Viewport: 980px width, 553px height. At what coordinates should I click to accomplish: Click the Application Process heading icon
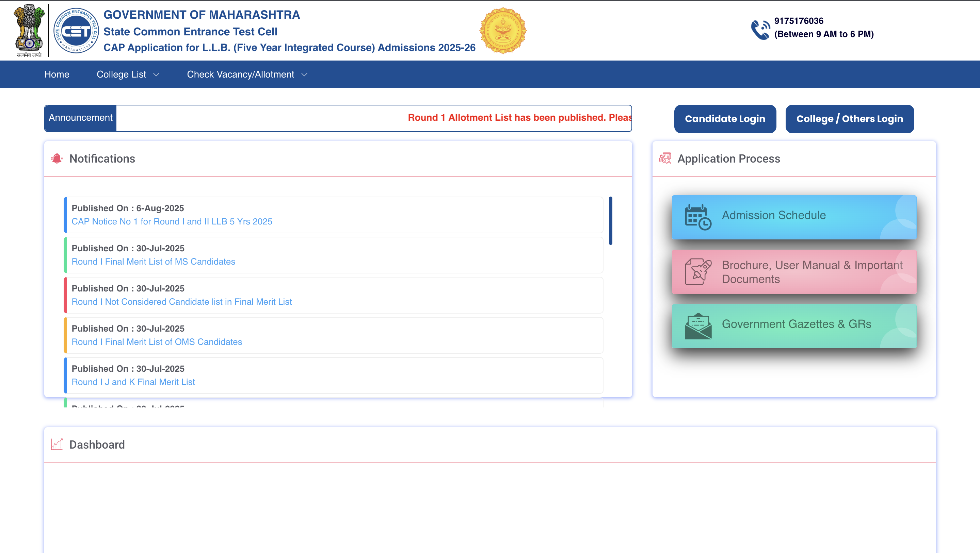[665, 158]
